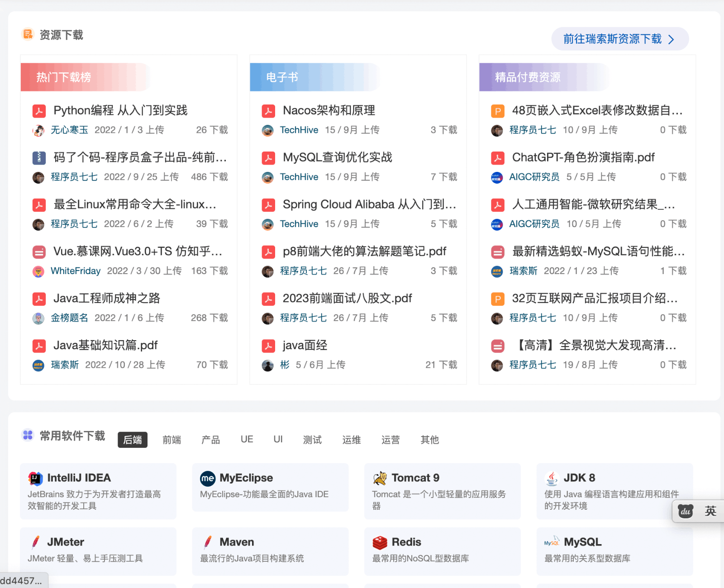Open 前往瑞索斯资源下载 via the chevron arrow
Image resolution: width=724 pixels, height=588 pixels.
(x=672, y=39)
